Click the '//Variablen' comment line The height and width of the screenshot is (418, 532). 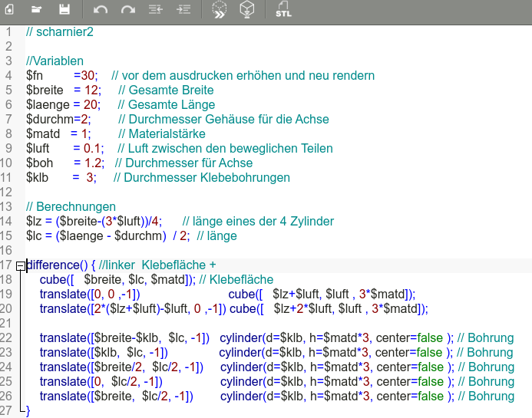[x=55, y=61]
